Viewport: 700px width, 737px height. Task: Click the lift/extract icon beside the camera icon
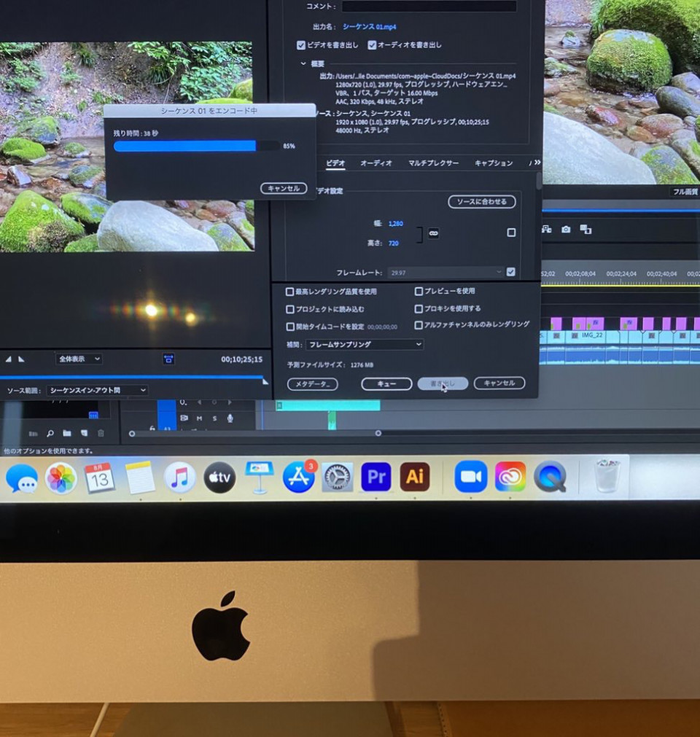pyautogui.click(x=546, y=229)
